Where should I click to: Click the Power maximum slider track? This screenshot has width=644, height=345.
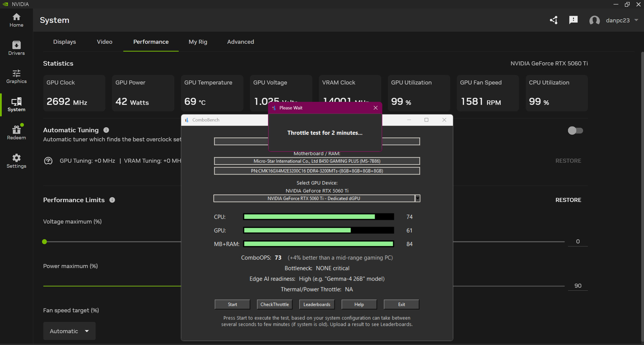[112, 286]
